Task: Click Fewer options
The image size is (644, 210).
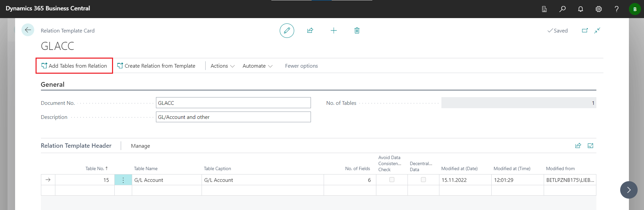Action: click(302, 66)
